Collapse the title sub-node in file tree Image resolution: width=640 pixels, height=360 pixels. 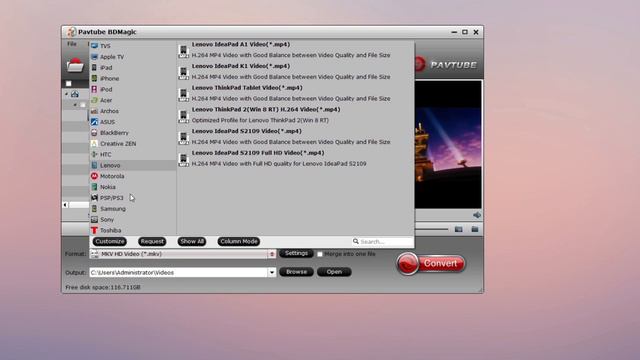pos(75,105)
